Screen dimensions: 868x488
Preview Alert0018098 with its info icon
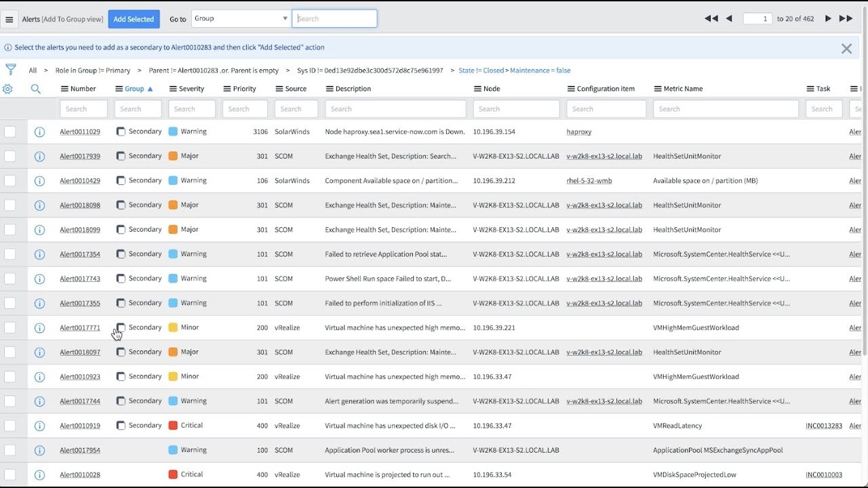pos(39,205)
